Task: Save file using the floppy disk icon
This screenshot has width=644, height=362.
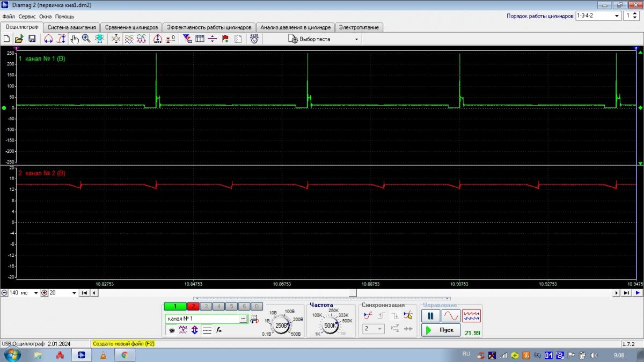Action: 32,39
